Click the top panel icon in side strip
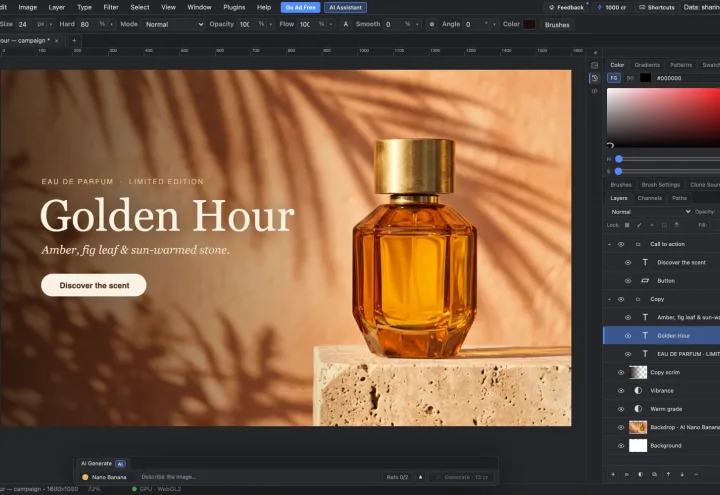 [x=595, y=65]
